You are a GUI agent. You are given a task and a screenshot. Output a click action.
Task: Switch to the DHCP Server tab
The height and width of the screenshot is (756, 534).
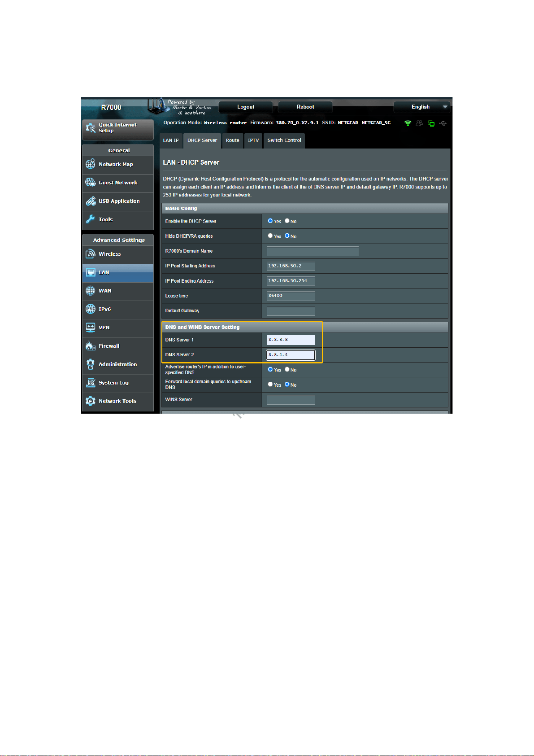202,140
